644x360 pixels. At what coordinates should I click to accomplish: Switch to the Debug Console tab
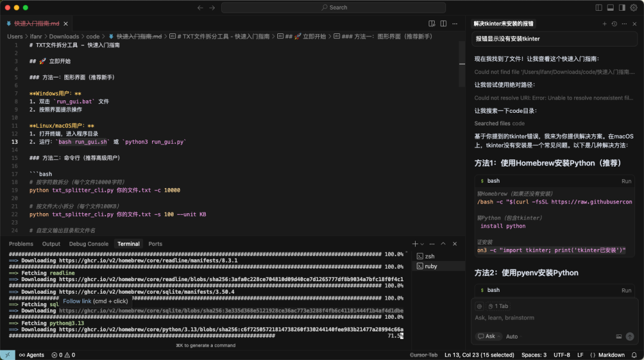[x=89, y=244]
